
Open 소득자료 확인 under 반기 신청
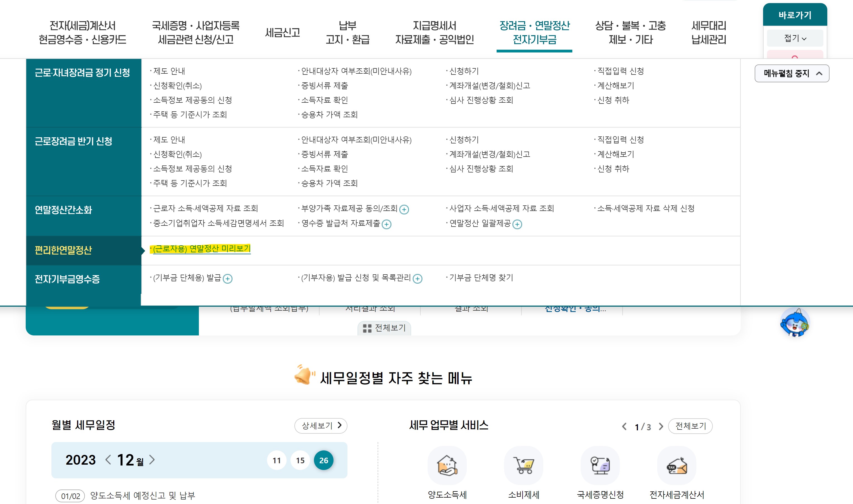point(325,169)
